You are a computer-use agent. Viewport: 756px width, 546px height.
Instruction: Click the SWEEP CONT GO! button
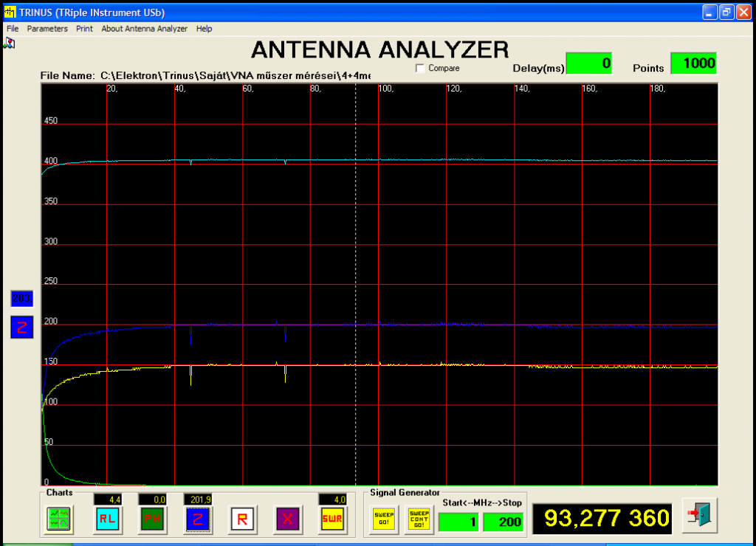tap(419, 519)
